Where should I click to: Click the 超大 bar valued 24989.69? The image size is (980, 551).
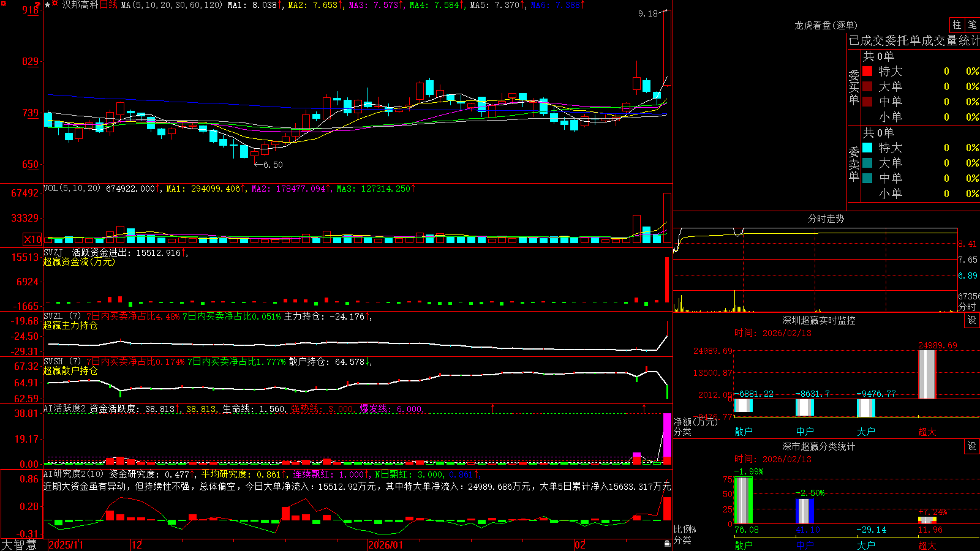pyautogui.click(x=927, y=374)
